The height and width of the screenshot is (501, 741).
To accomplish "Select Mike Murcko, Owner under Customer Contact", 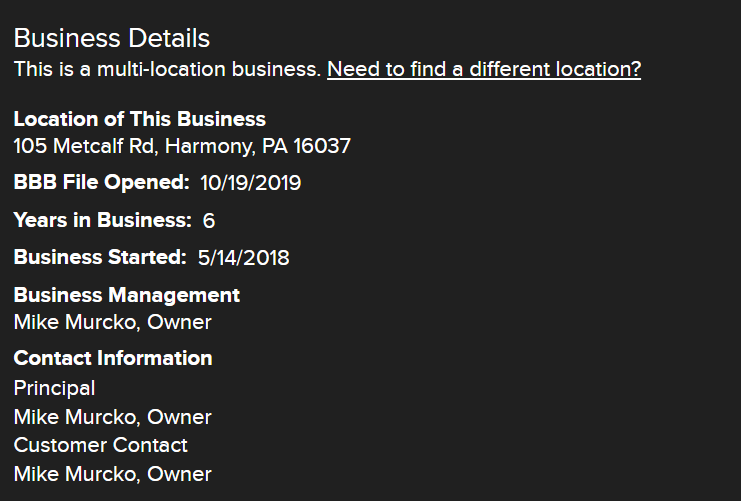I will [112, 475].
